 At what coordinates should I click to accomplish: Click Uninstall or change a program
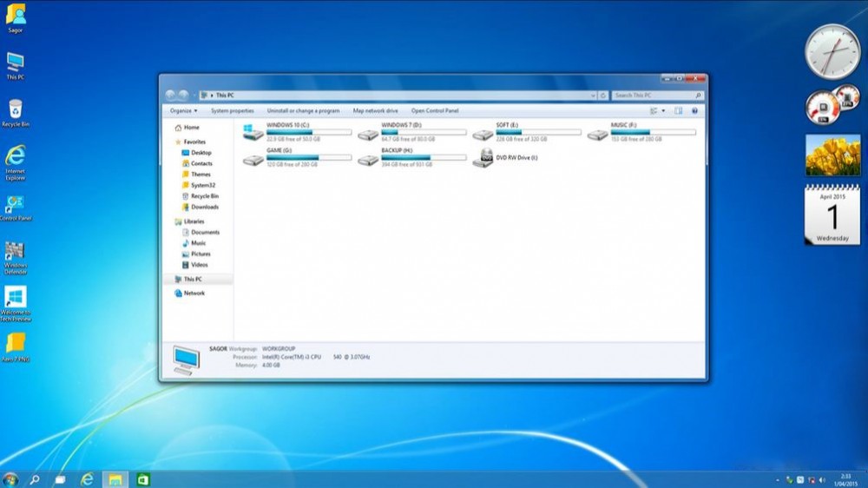click(303, 111)
